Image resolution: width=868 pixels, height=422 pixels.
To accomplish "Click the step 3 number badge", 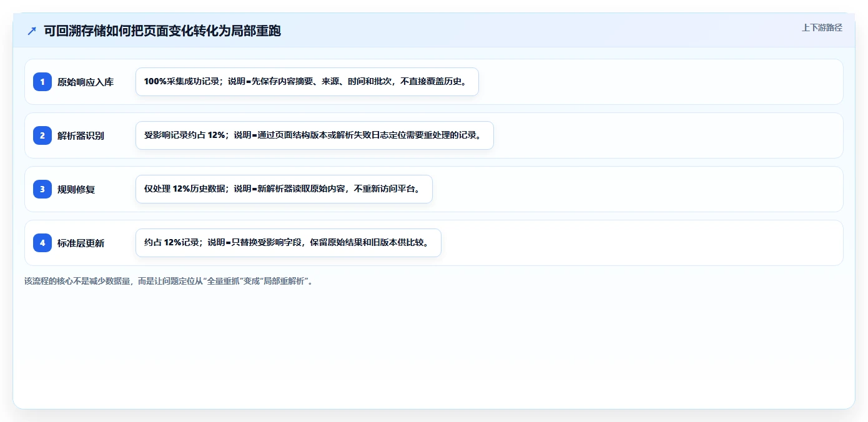I will click(x=42, y=189).
